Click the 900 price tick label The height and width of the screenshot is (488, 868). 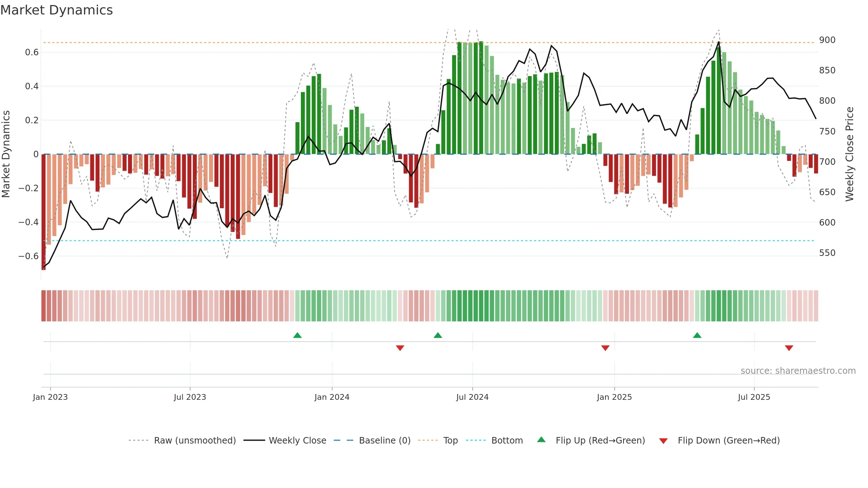[827, 40]
